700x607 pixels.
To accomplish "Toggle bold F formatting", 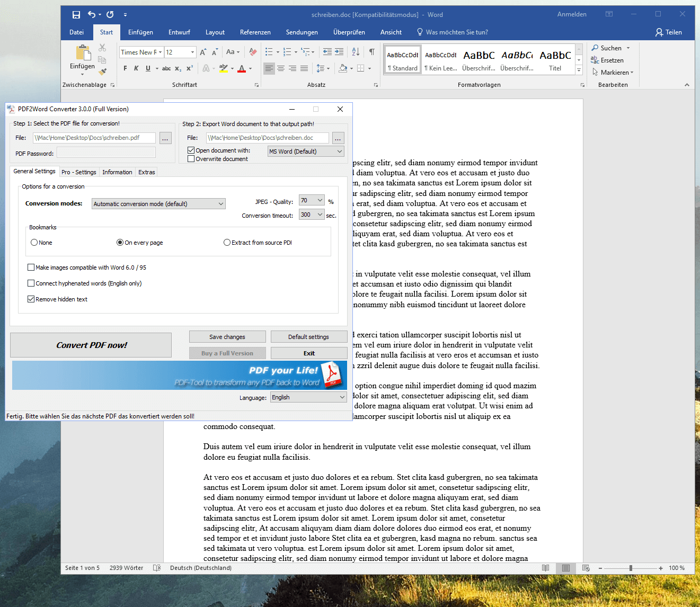I will pos(125,68).
